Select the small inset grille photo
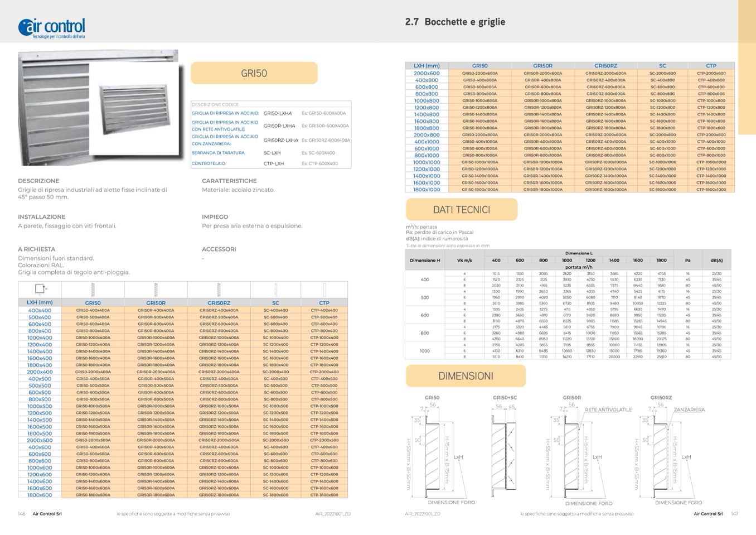 click(134, 109)
